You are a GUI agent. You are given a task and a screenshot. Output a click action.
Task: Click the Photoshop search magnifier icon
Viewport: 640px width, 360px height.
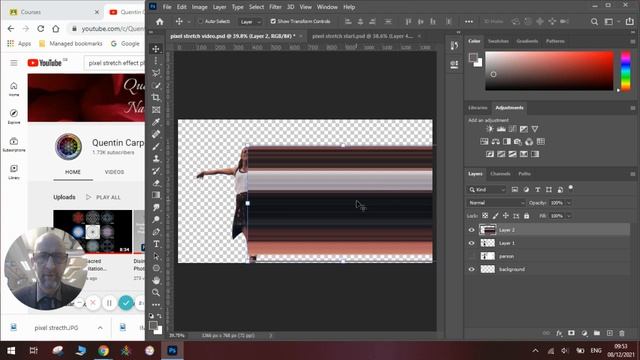click(x=594, y=22)
